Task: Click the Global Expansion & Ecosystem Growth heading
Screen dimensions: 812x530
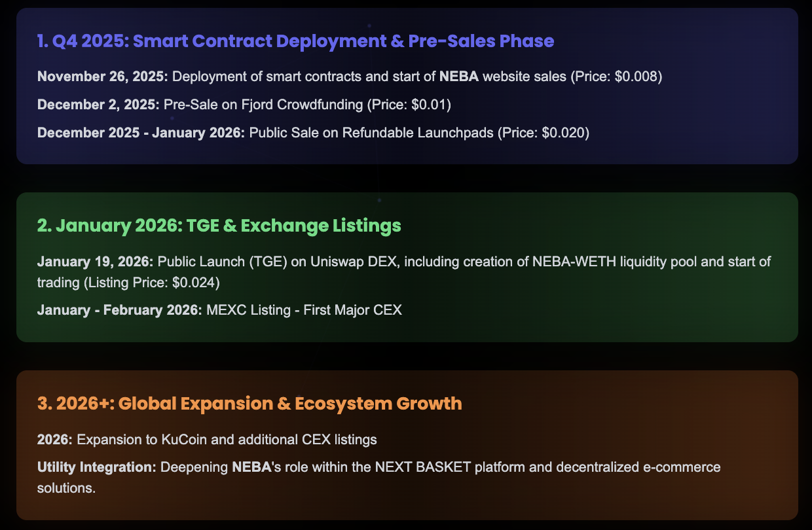Action: (x=249, y=404)
